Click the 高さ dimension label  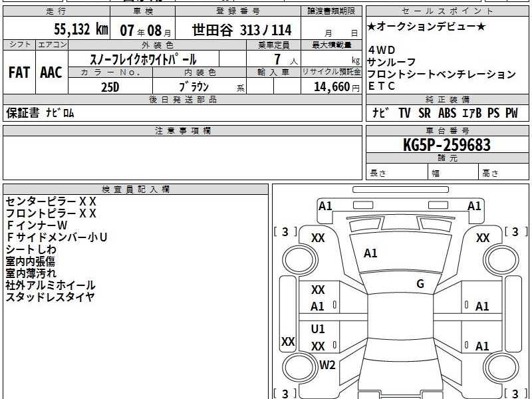click(x=490, y=174)
